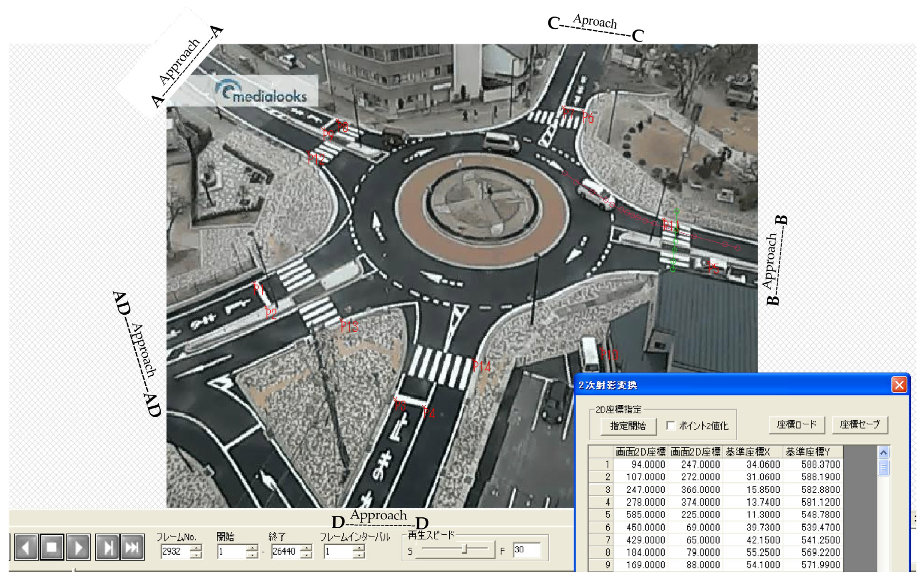Click coordinate table scrollbar up arrow
The height and width of the screenshot is (576, 924).
[x=883, y=452]
